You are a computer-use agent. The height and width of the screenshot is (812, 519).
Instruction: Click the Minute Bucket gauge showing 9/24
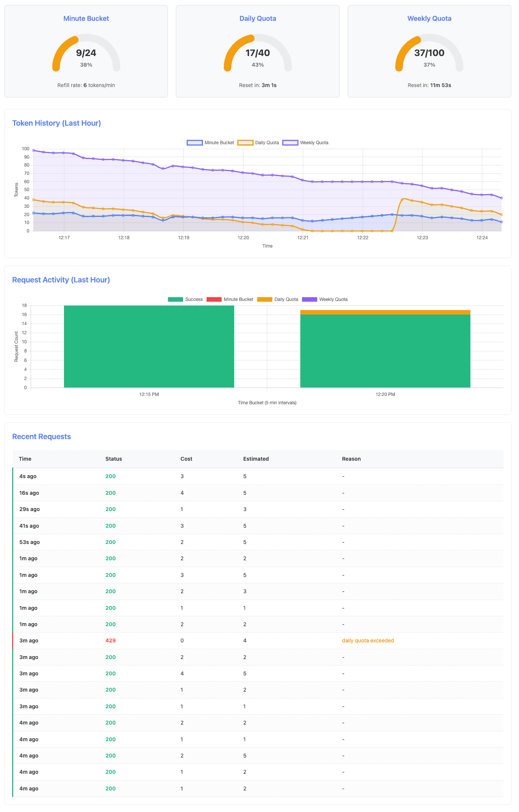86,53
